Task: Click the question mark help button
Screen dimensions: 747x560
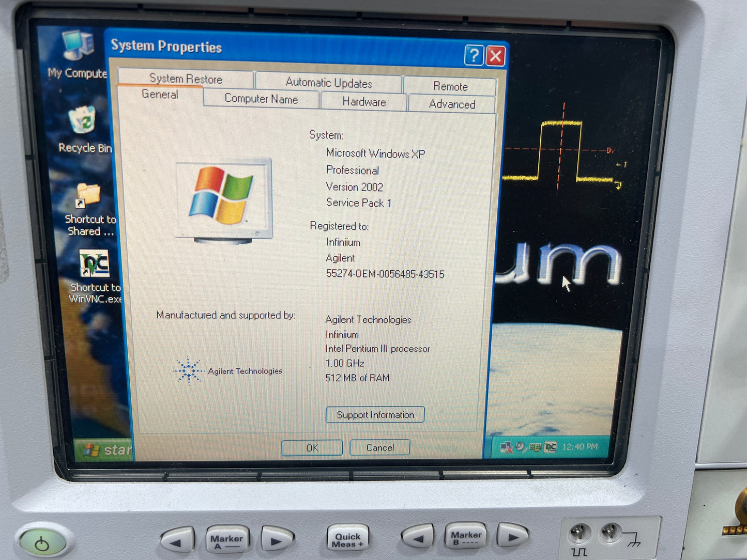Action: click(x=474, y=55)
